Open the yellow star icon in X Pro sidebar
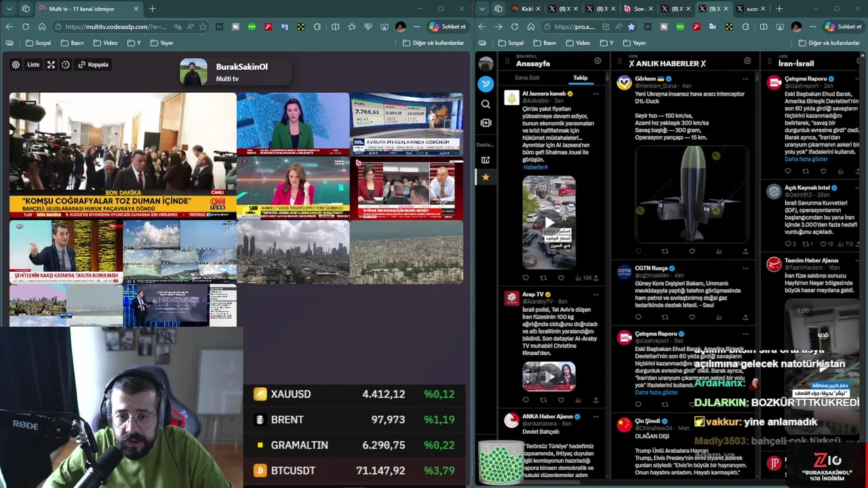This screenshot has width=868, height=488. tap(485, 177)
